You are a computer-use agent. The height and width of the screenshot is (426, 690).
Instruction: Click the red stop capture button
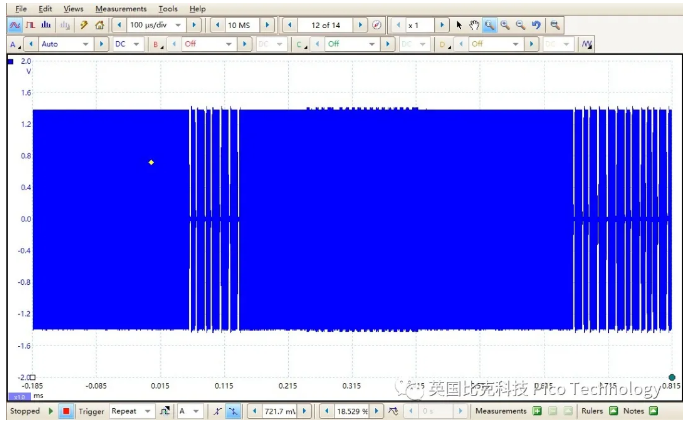tap(65, 411)
